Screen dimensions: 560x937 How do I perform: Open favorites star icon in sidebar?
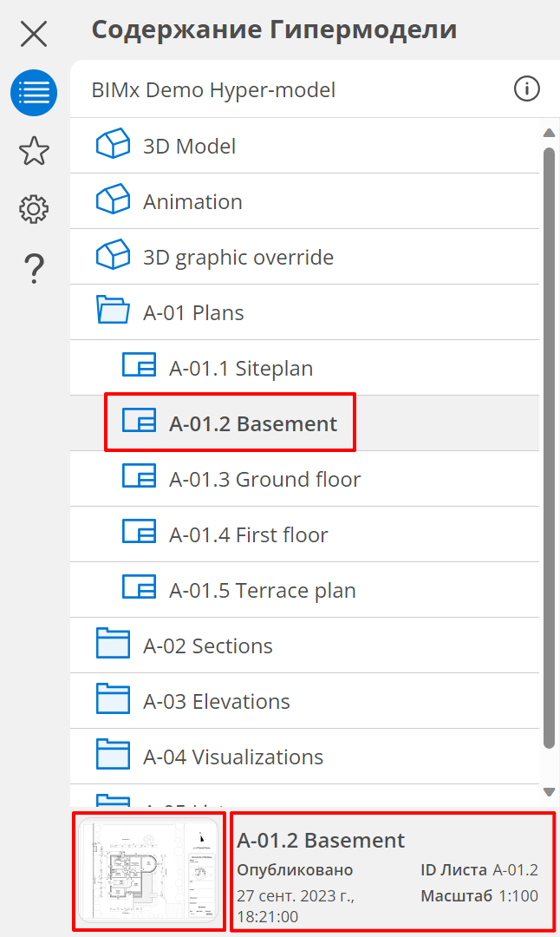pos(34,151)
